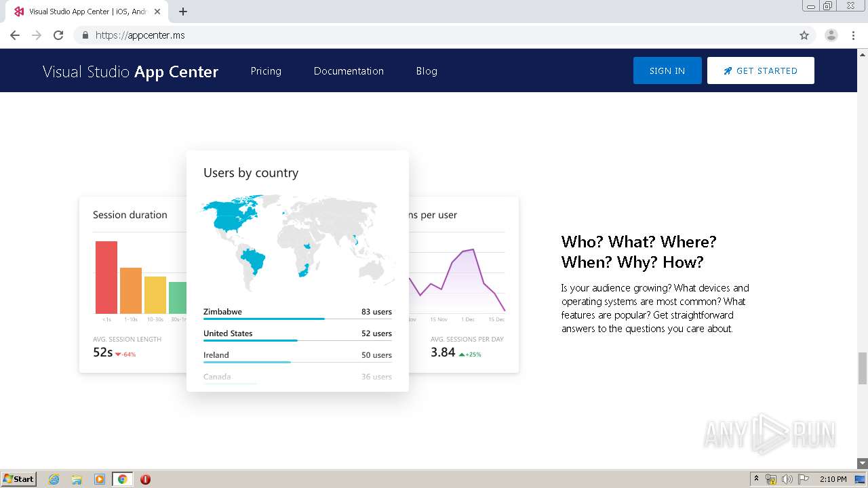Click the yellow 10-30s session bar
This screenshot has height=488, width=868.
point(155,295)
